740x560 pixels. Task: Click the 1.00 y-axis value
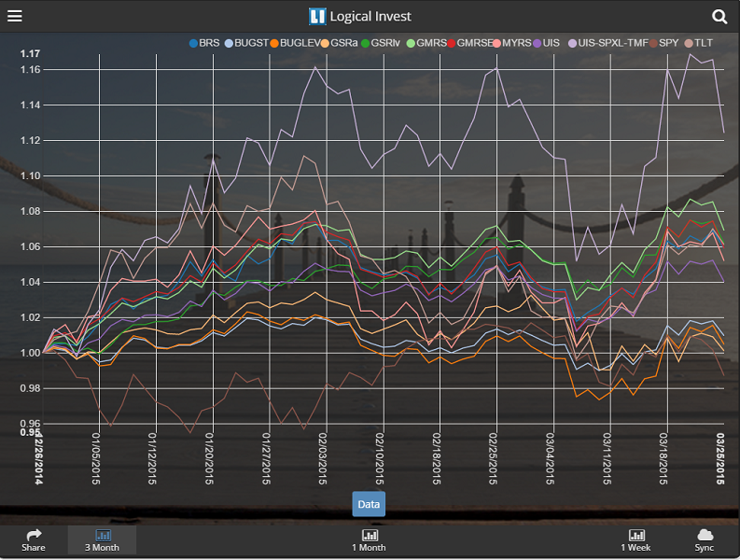[30, 353]
